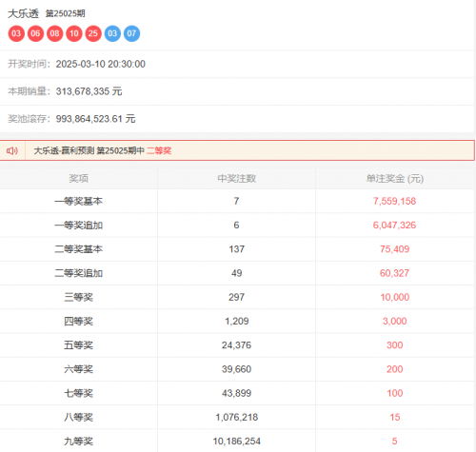Click the winner count 1,209
The image size is (476, 452).
coord(237,322)
